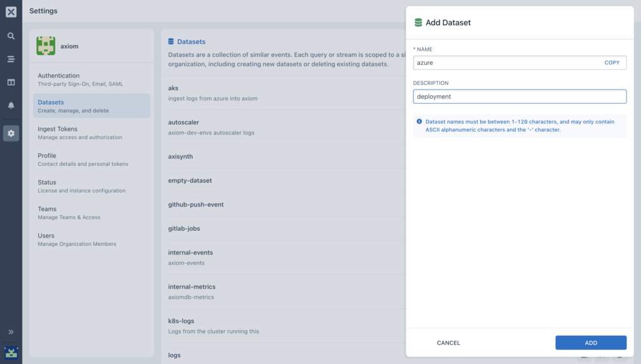Click the DESCRIPTION input containing deployment
This screenshot has width=641, height=364.
(x=520, y=96)
